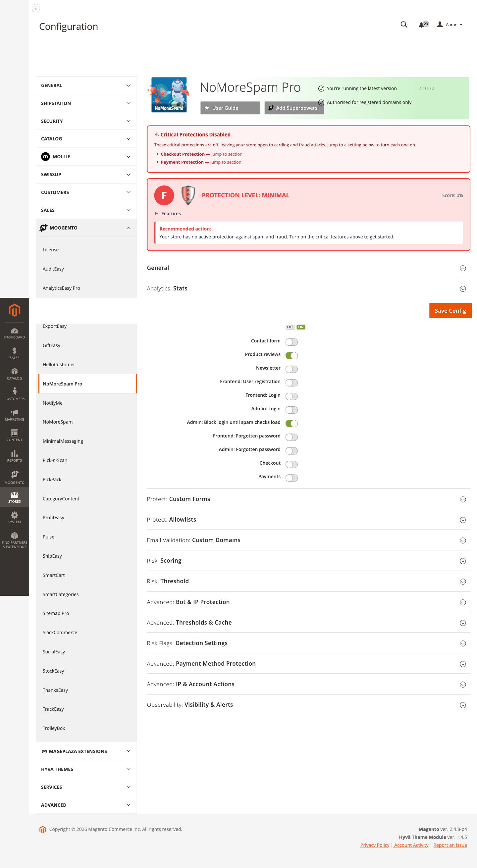Disable the Product reviews protection switch
Image resolution: width=477 pixels, height=868 pixels.
291,355
